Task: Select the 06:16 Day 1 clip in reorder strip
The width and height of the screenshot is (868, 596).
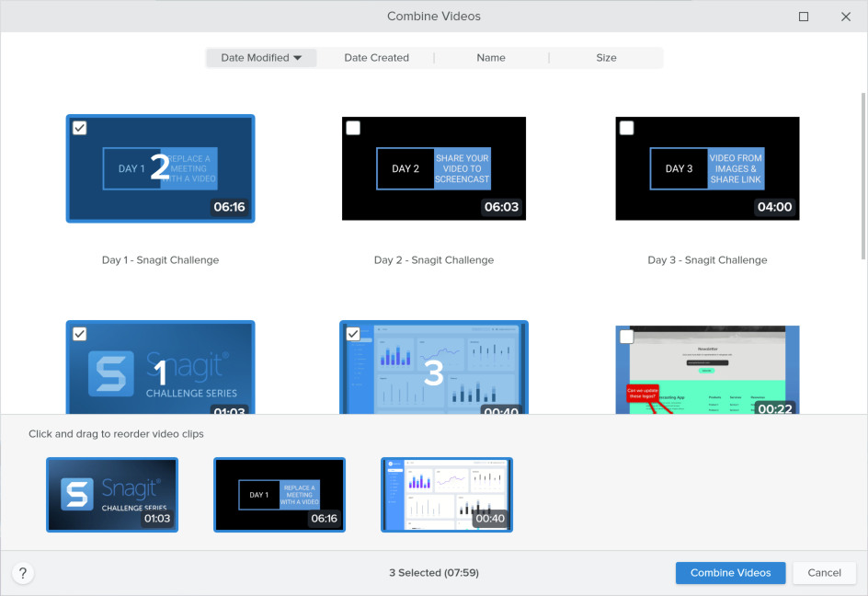Action: click(280, 495)
